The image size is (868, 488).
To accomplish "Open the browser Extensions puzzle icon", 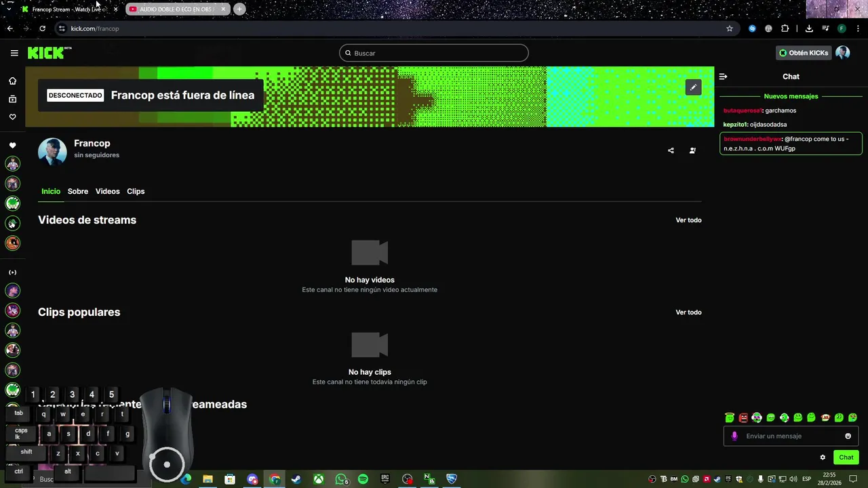I will pos(785,28).
